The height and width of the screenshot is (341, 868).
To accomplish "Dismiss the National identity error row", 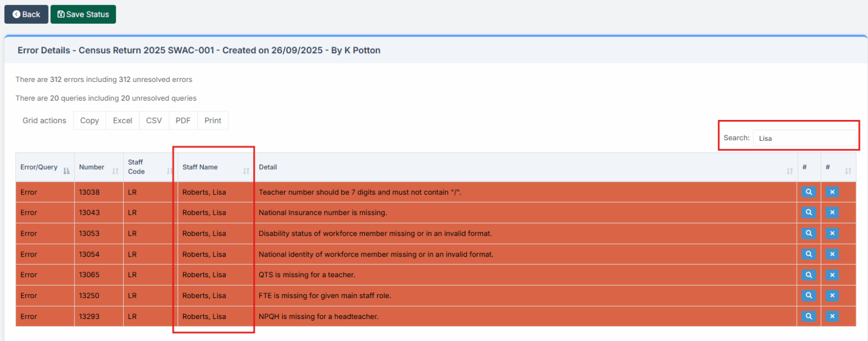I will pos(832,254).
